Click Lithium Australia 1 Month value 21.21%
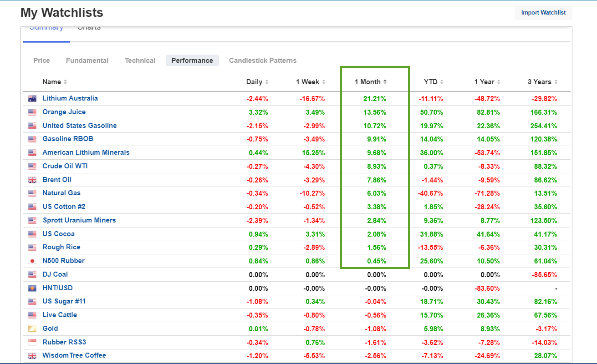 pyautogui.click(x=374, y=99)
